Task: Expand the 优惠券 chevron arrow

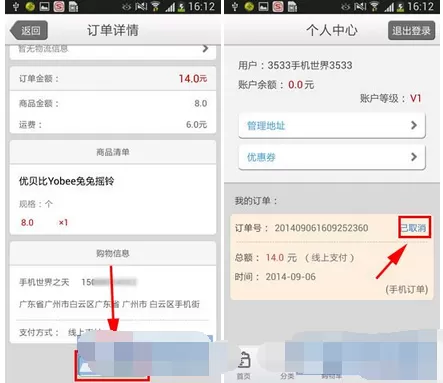Action: pos(414,157)
